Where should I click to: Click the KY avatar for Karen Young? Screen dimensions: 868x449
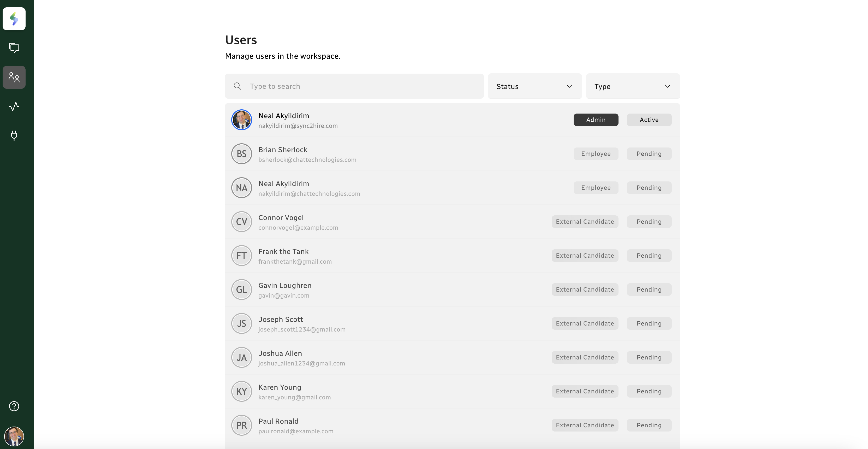click(242, 391)
